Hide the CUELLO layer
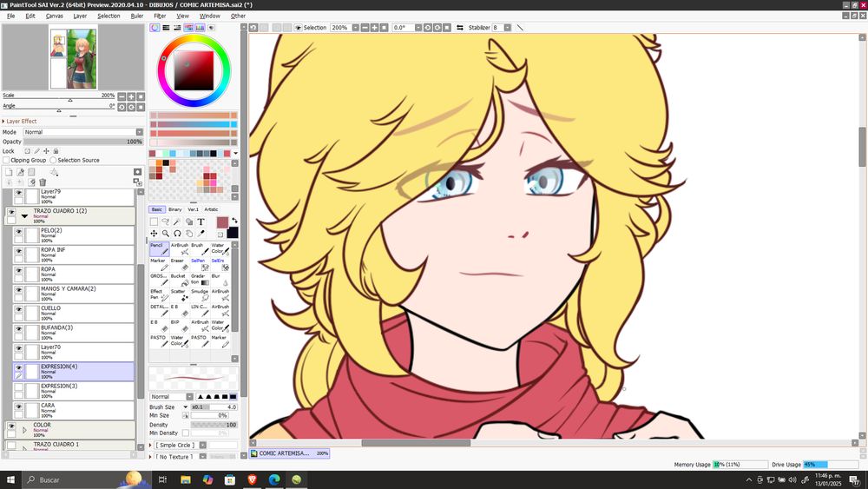The height and width of the screenshot is (489, 868). [x=18, y=309]
